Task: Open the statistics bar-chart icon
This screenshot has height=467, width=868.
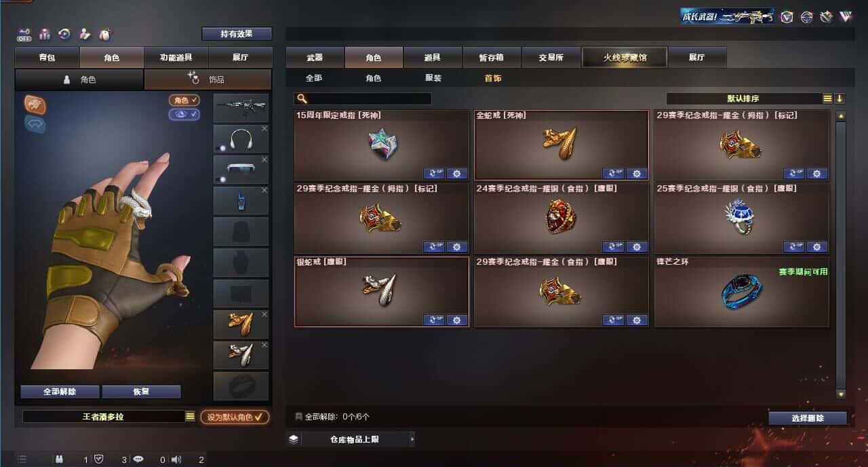Action: (x=45, y=34)
